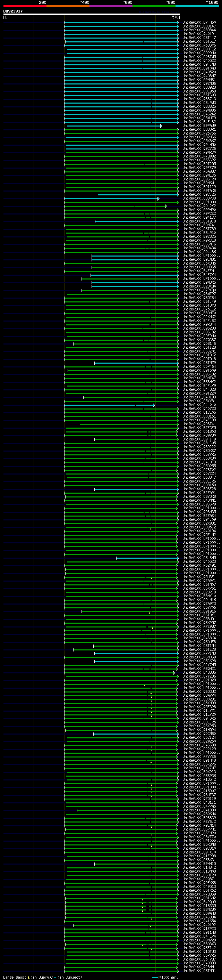
Task: Select the UniRef100_Q9LNW1 label
Action: point(199,259)
